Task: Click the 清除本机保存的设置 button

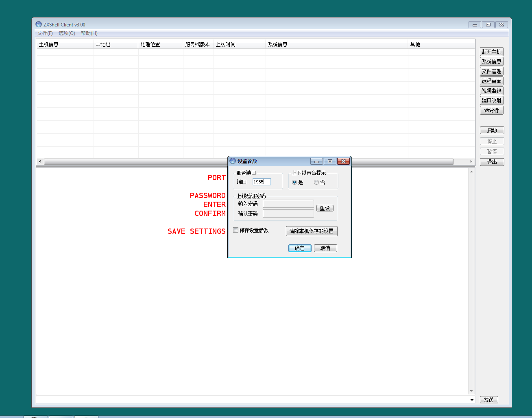Action: pyautogui.click(x=312, y=231)
